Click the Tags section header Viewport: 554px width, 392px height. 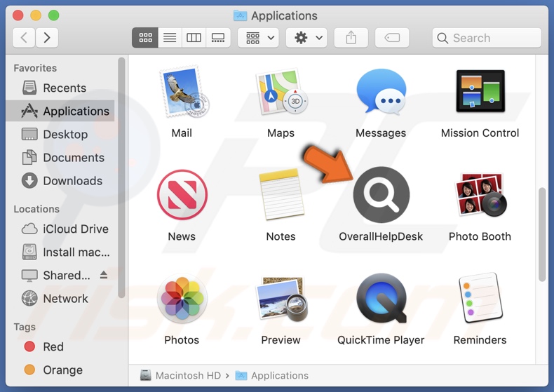pyautogui.click(x=25, y=327)
